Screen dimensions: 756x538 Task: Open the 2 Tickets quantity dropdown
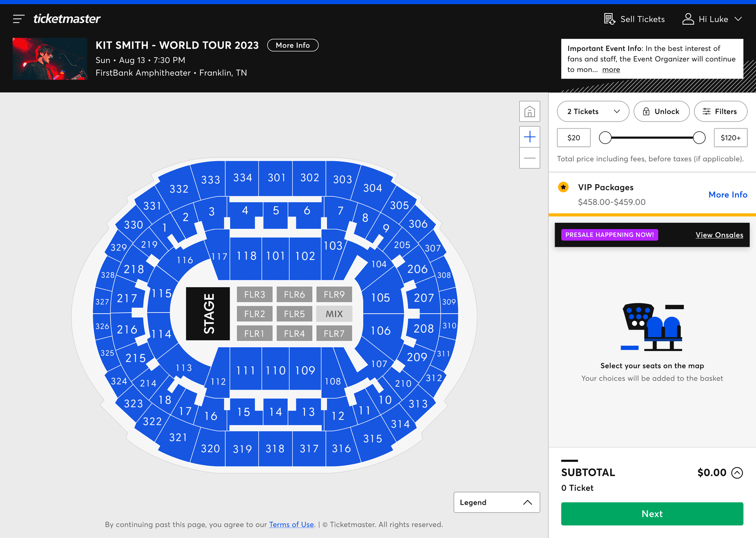[x=593, y=111]
